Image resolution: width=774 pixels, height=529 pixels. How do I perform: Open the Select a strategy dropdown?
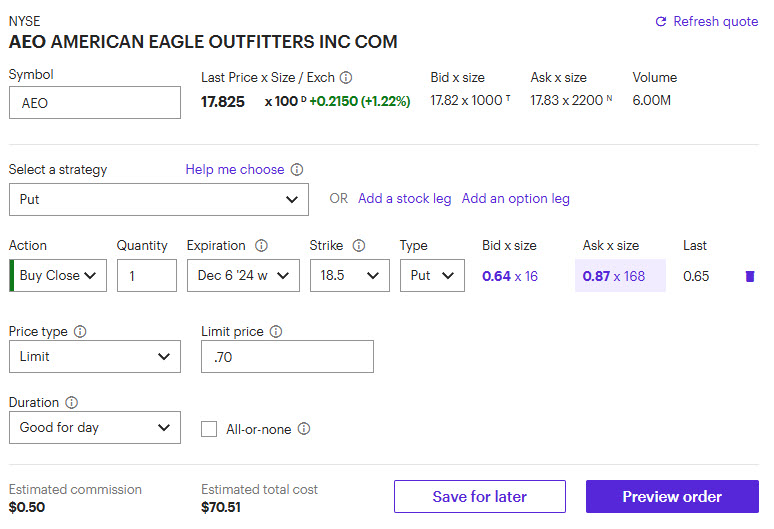[x=159, y=199]
